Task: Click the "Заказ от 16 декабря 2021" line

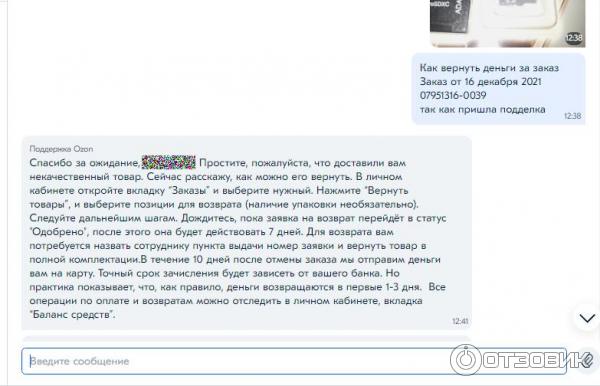Action: (x=481, y=81)
